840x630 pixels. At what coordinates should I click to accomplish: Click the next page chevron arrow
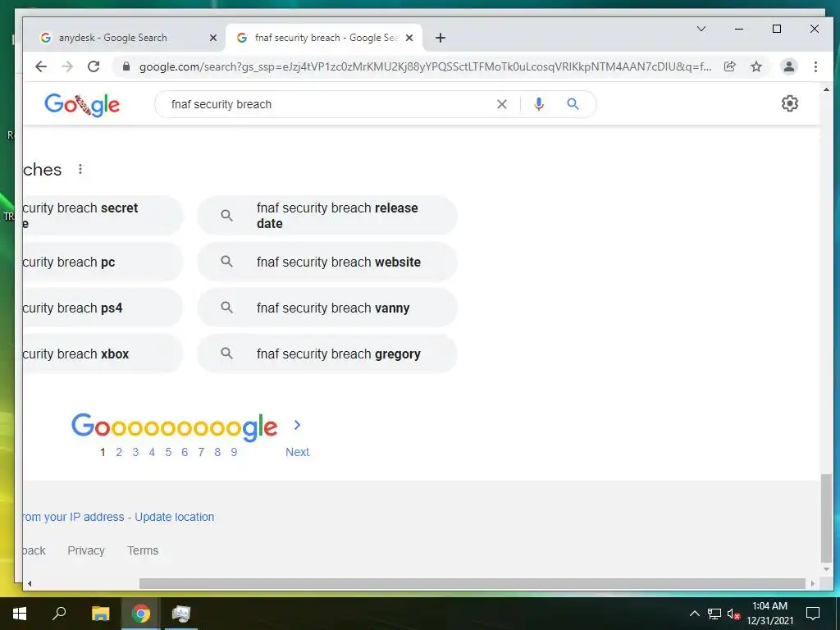coord(297,426)
